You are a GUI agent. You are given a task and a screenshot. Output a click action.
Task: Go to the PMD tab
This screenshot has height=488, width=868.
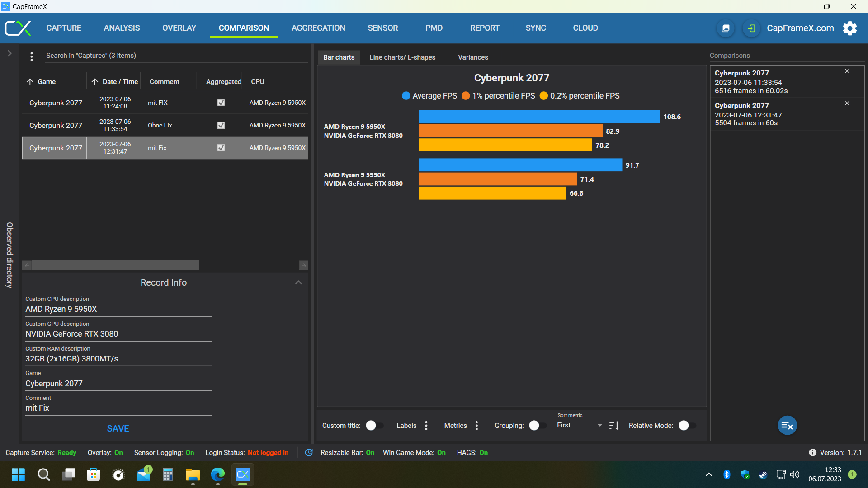pyautogui.click(x=434, y=28)
